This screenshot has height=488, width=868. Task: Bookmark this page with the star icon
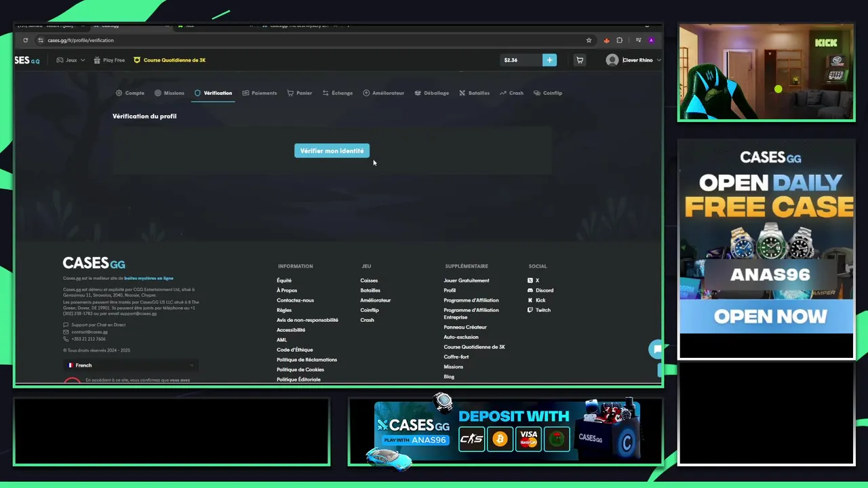(589, 40)
